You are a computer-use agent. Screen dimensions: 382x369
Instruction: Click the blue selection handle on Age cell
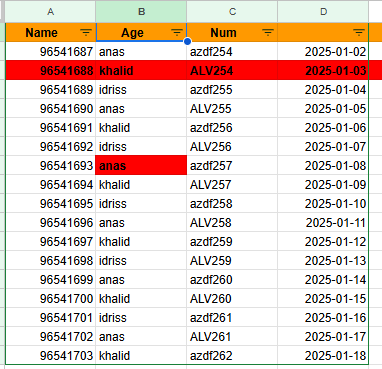187,41
